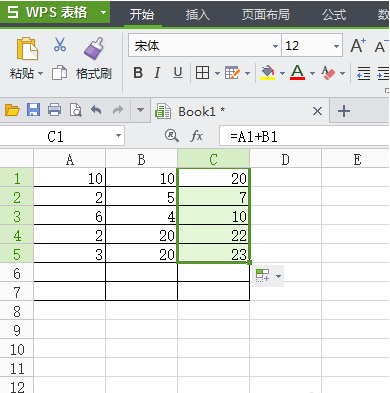Open the Paste options dropdown arrow

[41, 73]
